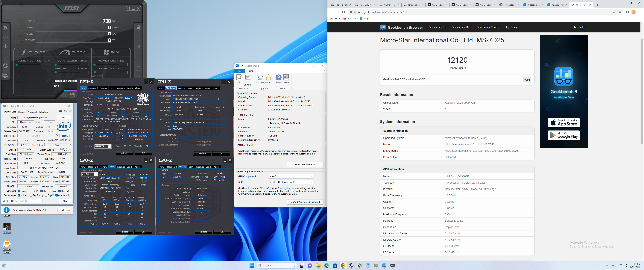644x270 pixels.
Task: Toggle the CUDA checkbox in GPU-Z
Action: [31, 191]
